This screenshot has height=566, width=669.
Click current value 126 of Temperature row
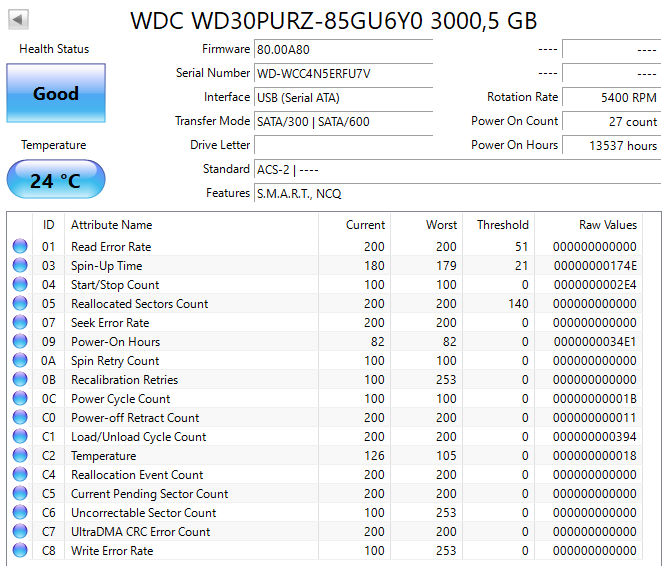(374, 456)
